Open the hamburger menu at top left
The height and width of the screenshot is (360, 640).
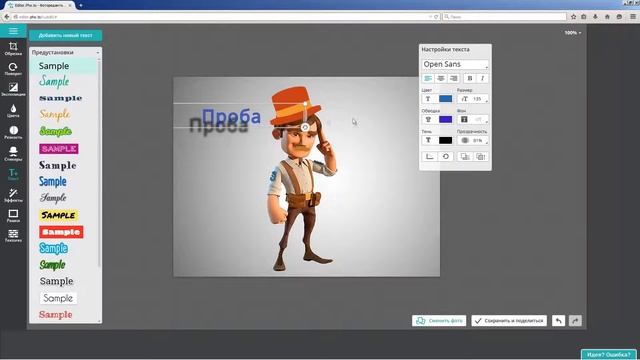point(13,31)
